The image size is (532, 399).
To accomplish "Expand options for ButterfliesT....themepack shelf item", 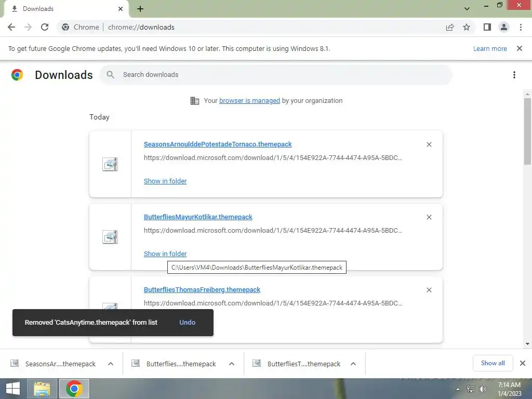I will point(353,364).
